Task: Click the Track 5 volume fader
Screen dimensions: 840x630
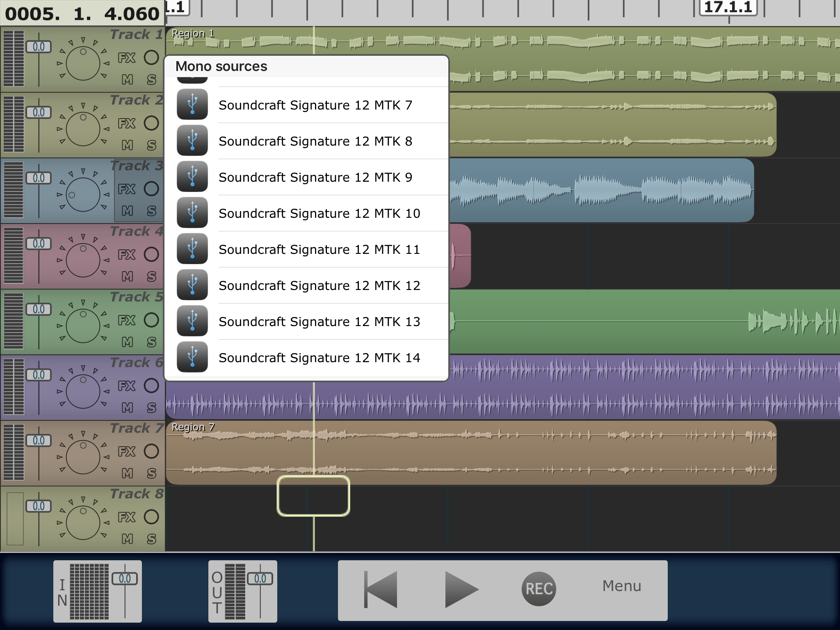Action: point(39,309)
